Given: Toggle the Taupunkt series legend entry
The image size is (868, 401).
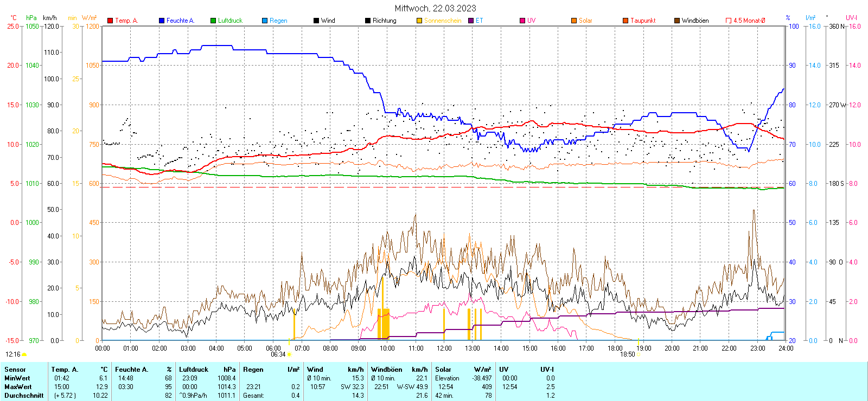Looking at the screenshot, I should (642, 21).
